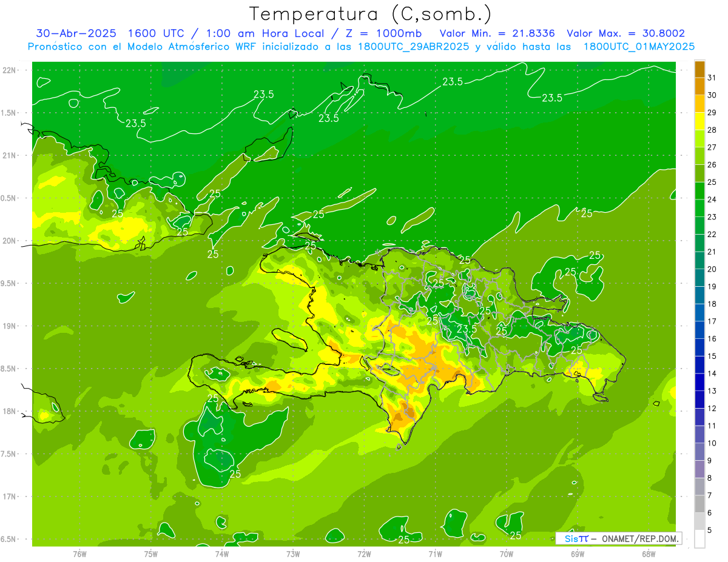
Task: Click the longitude axis label "70W"
Action: (x=507, y=554)
